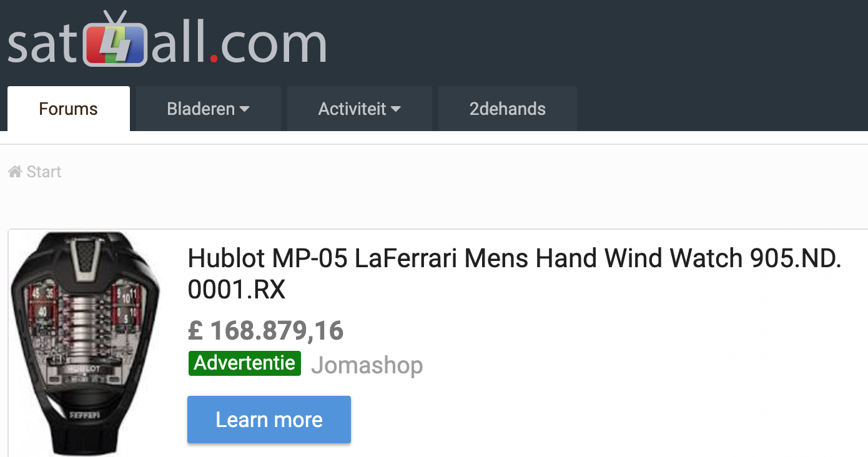This screenshot has width=868, height=457.
Task: Click the 'sat' text in the site logo
Action: point(43,44)
